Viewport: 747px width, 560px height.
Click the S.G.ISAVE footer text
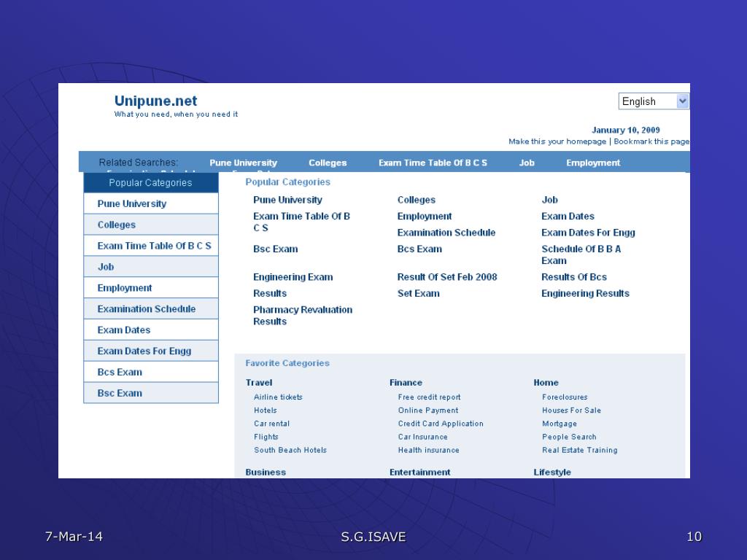pos(373,537)
